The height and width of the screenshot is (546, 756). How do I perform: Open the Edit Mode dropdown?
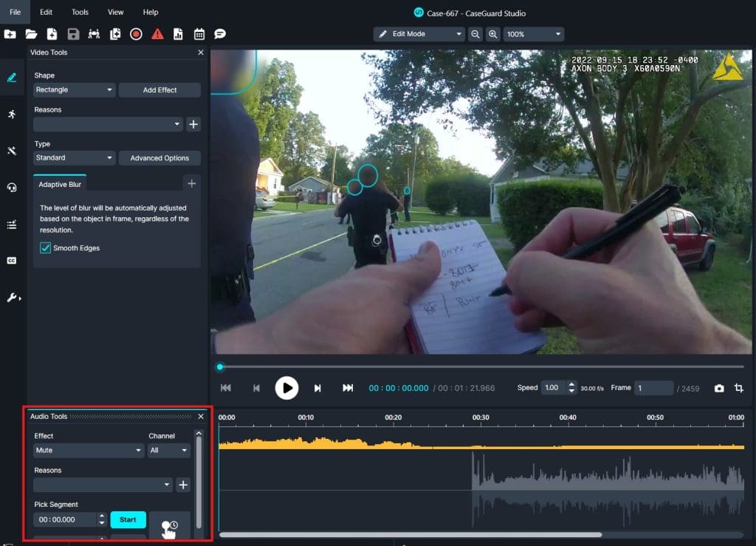(419, 34)
